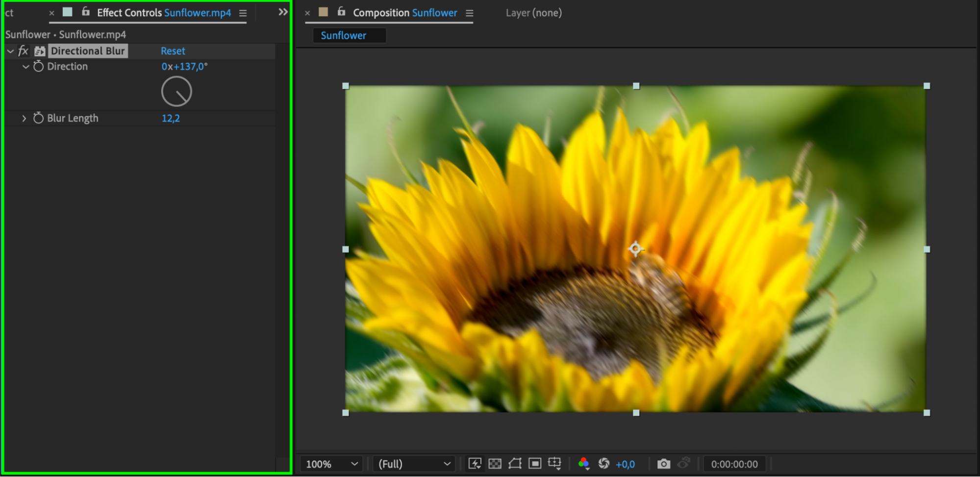Screen dimensions: 980x477
Task: Click the Region of Interest icon
Action: [535, 464]
